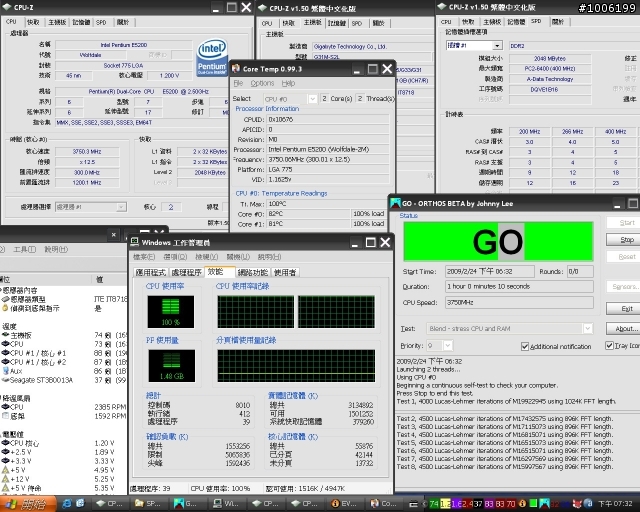This screenshot has width=640, height=512.
Task: Click the ORTHOS Start Time field
Action: [x=489, y=271]
